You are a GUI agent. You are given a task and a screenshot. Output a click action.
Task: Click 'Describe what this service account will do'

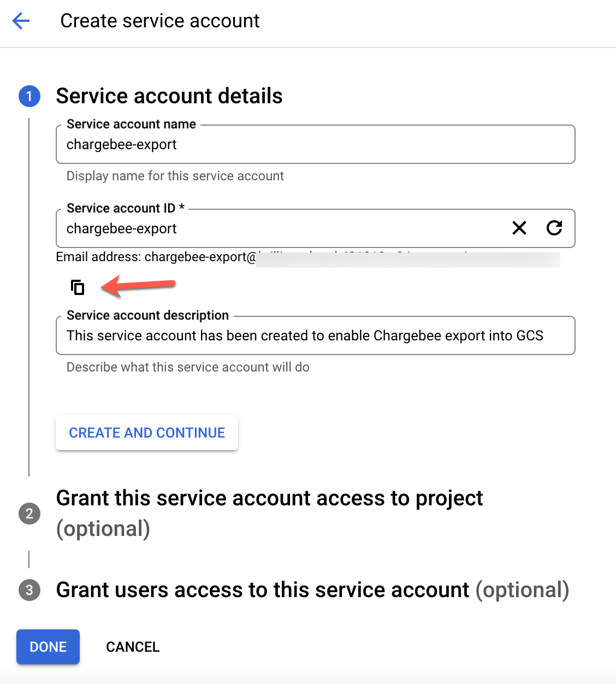tap(188, 367)
